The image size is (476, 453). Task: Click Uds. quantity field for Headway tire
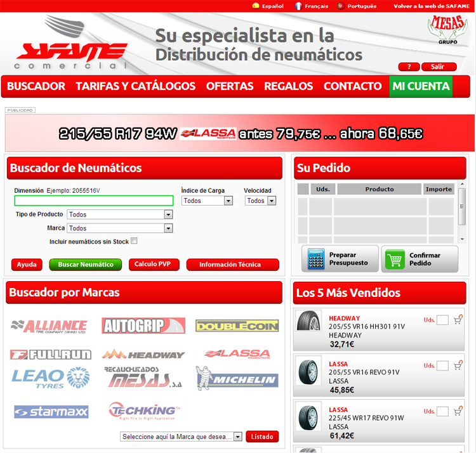[442, 320]
